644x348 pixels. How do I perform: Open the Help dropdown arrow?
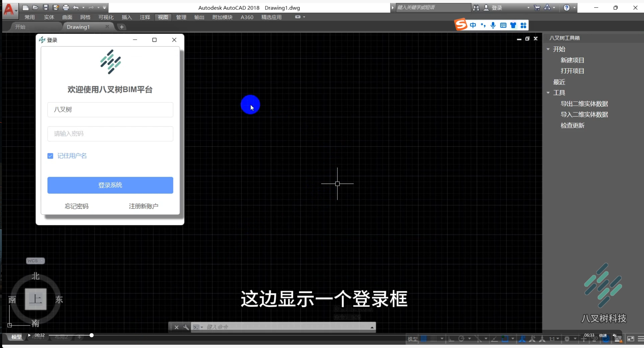tap(574, 8)
